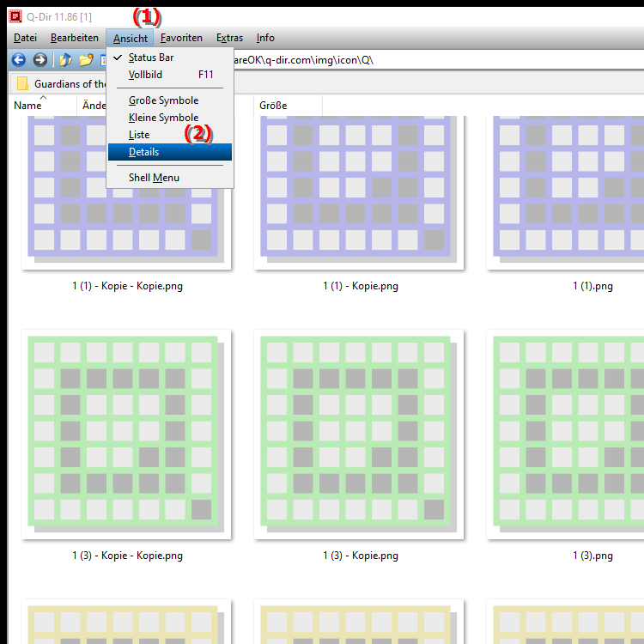The width and height of the screenshot is (644, 644).
Task: Close the Ansicht menu
Action: pos(131,38)
